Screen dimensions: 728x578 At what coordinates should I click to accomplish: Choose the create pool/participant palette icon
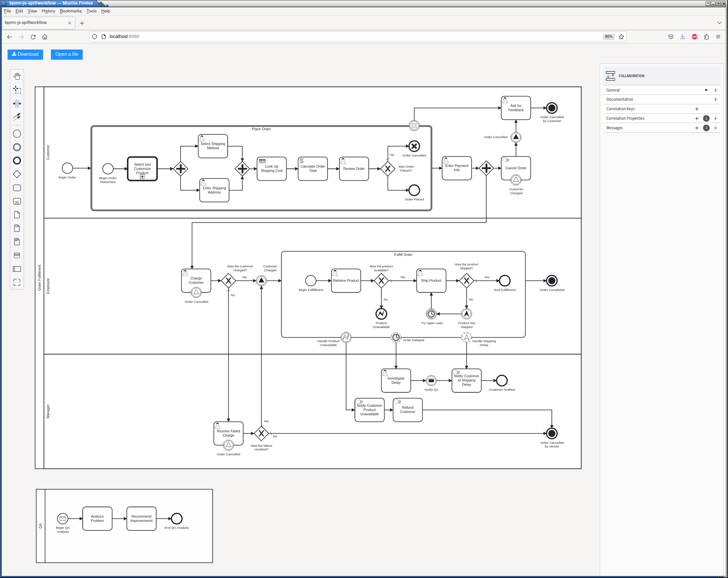coord(17,269)
